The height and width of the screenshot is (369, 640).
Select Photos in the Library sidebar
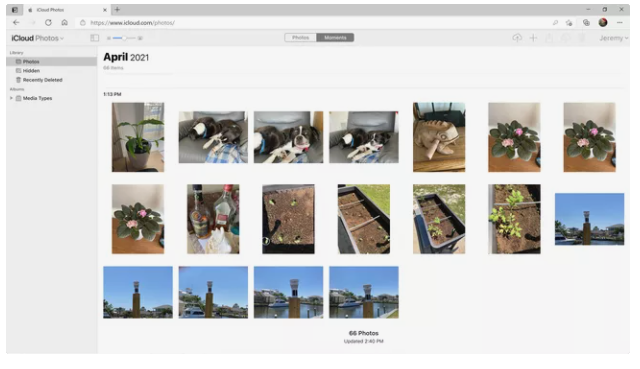click(x=51, y=62)
